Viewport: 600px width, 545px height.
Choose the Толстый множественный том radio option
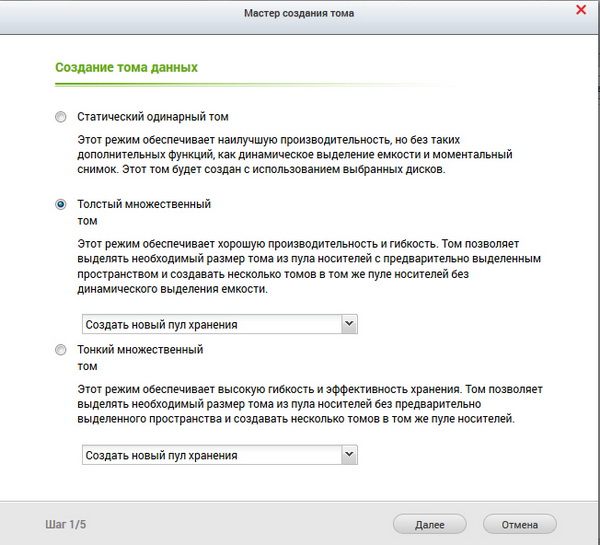(61, 204)
